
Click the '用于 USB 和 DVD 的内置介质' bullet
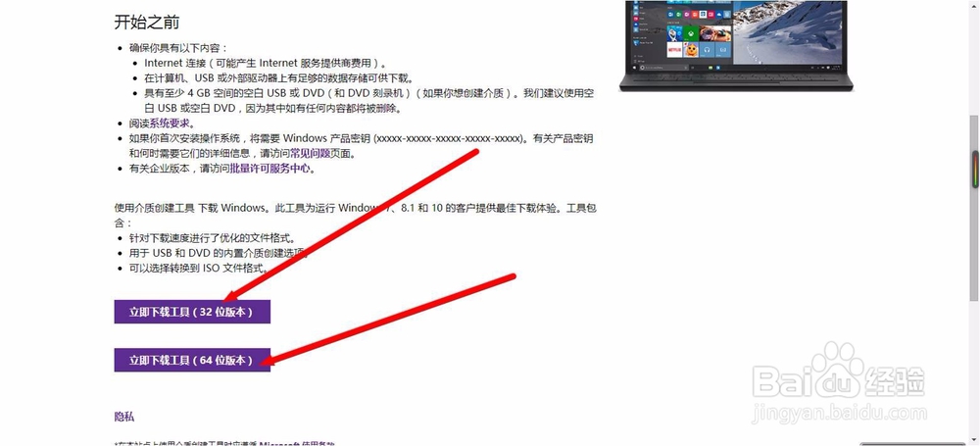(x=219, y=253)
